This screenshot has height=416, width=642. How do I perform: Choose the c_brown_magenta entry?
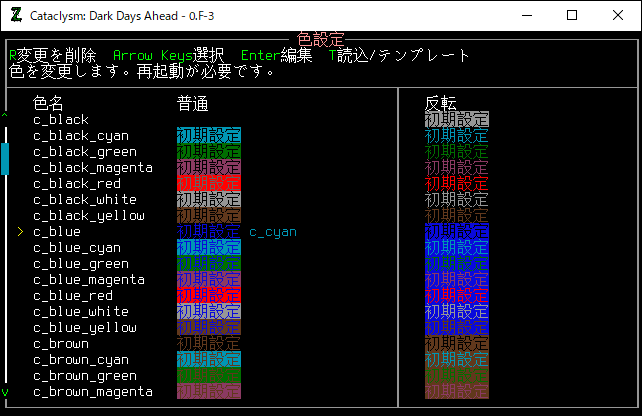[x=92, y=392]
